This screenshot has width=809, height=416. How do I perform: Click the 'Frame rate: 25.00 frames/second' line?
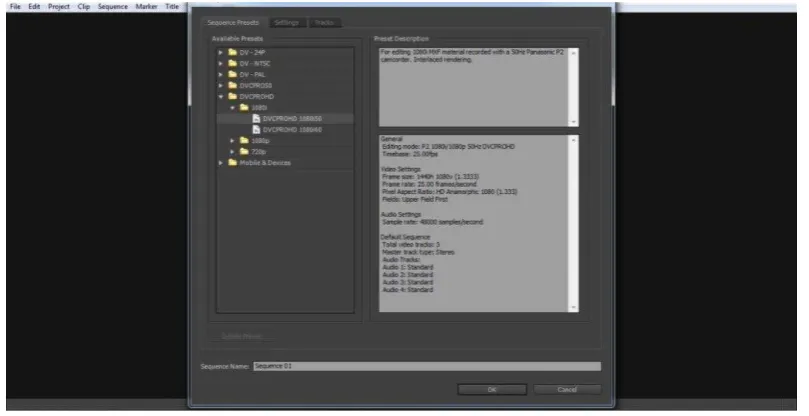coord(430,184)
